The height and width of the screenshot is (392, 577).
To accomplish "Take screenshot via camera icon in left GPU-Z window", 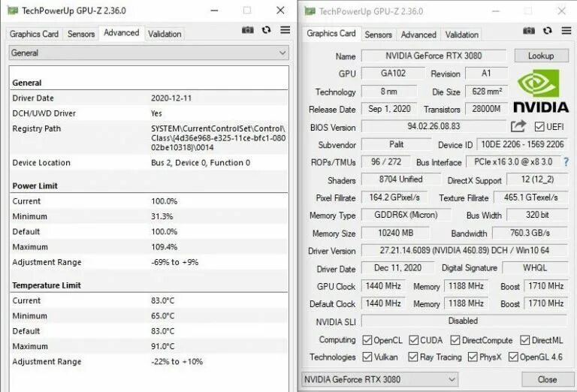I will (x=248, y=30).
